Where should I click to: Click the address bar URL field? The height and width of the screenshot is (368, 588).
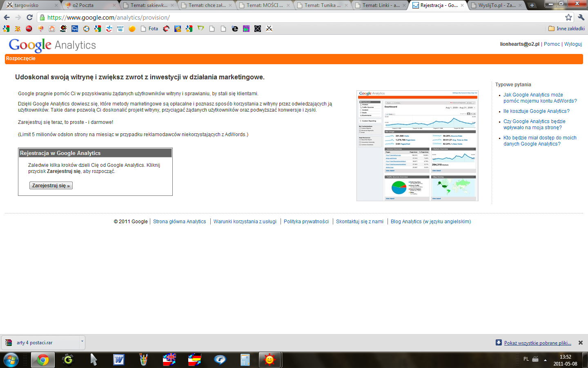tap(286, 17)
